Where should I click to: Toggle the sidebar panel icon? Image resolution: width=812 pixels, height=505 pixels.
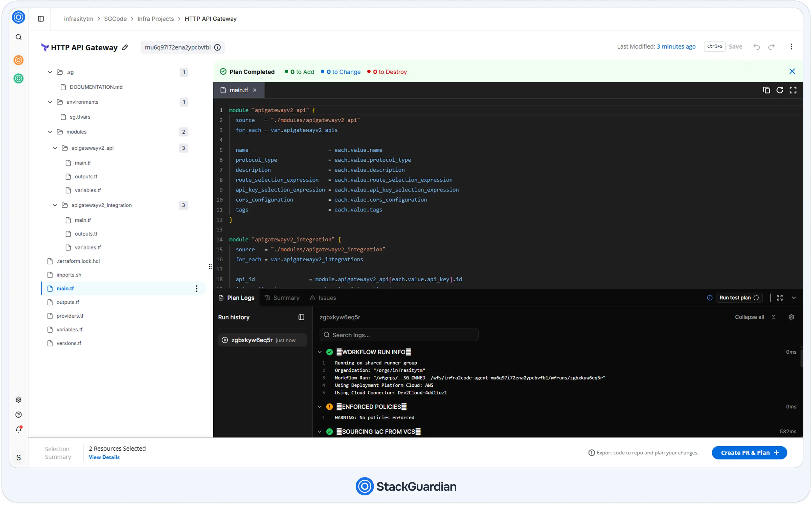click(41, 19)
